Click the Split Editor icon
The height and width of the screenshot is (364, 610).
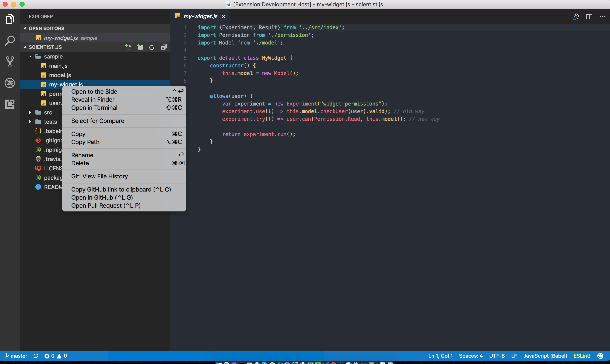(589, 17)
